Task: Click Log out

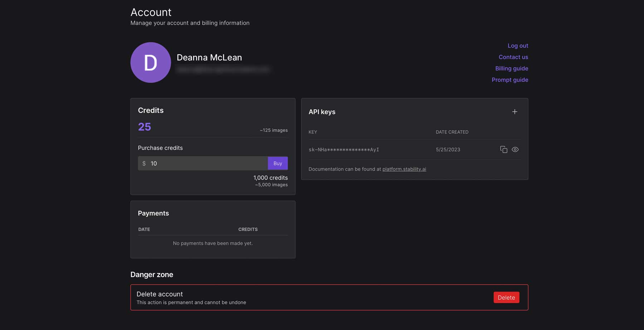Action: pos(518,45)
